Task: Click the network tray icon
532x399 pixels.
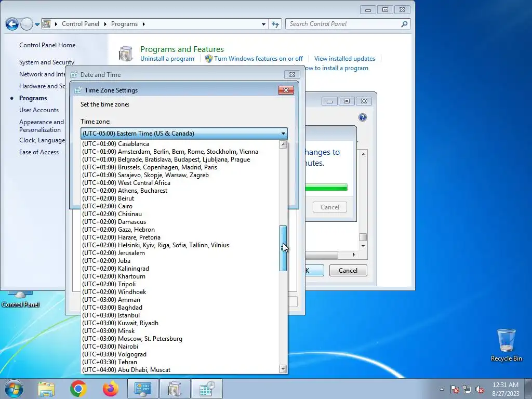Action: pos(467,389)
